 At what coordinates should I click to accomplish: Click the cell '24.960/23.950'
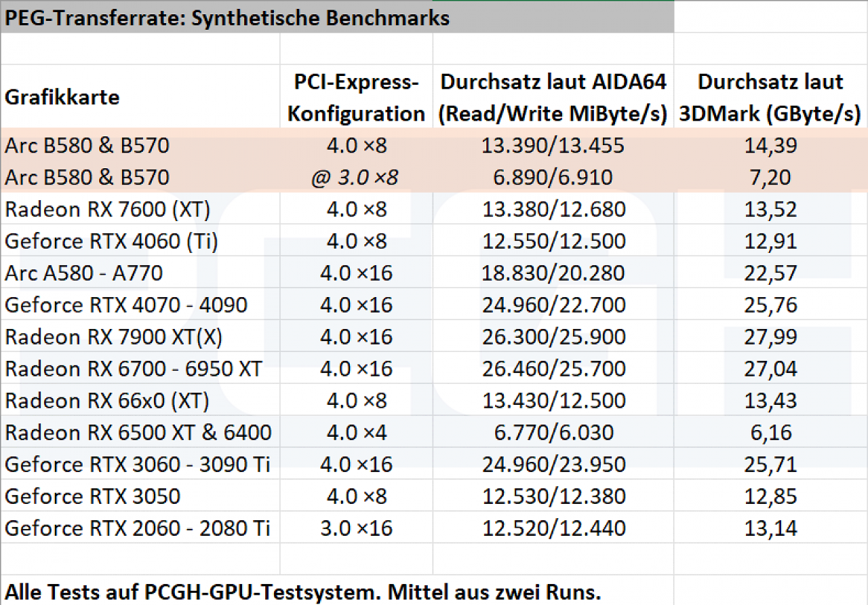553,463
